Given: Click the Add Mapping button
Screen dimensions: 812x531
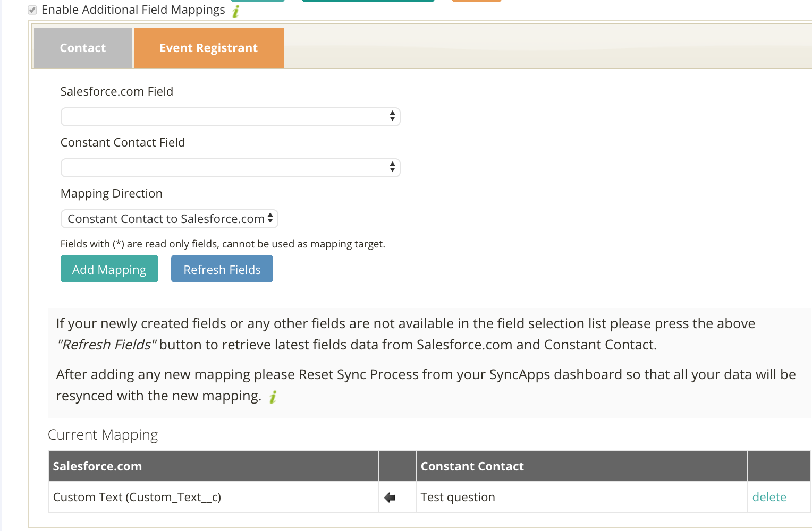Looking at the screenshot, I should [x=109, y=269].
